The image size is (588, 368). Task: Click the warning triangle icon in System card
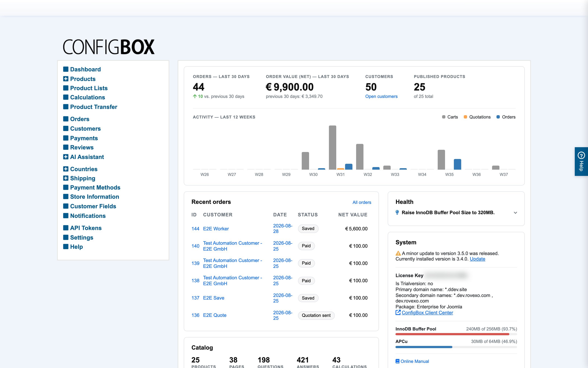pos(398,253)
